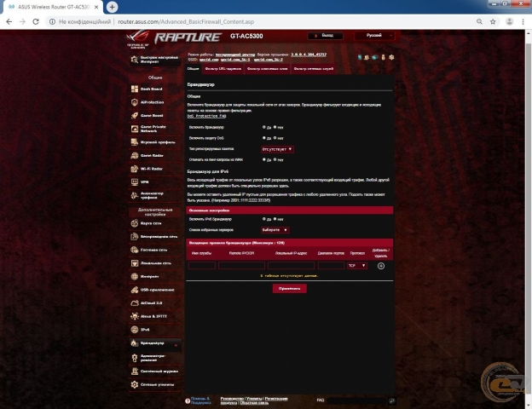Open Игровой профиль sidebar item
The width and height of the screenshot is (532, 409).
(154, 142)
